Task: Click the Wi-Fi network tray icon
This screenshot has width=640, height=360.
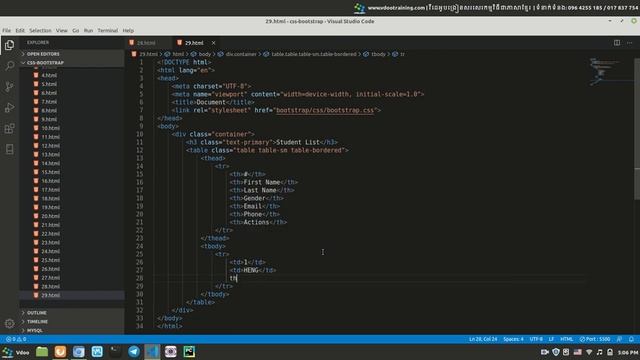Action: coord(589,352)
